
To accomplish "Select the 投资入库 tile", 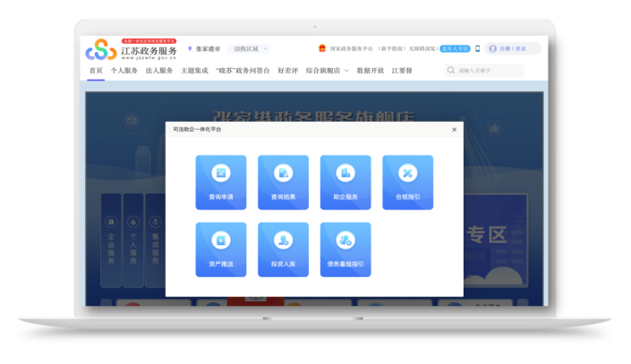I will (283, 250).
